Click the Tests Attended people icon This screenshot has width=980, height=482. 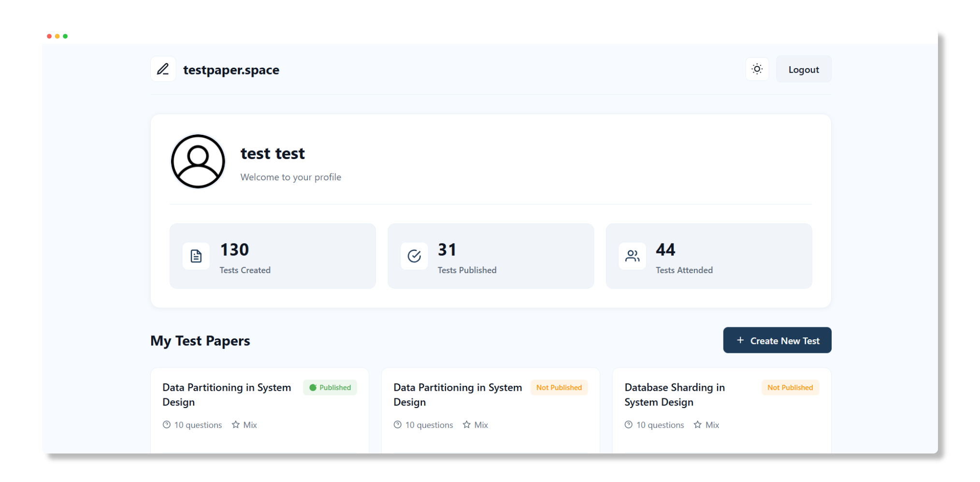point(632,256)
